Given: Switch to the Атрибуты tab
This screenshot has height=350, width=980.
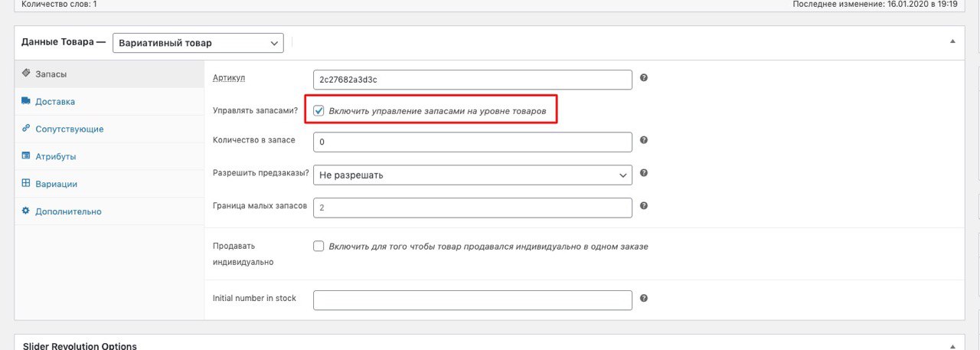Looking at the screenshot, I should (109, 157).
